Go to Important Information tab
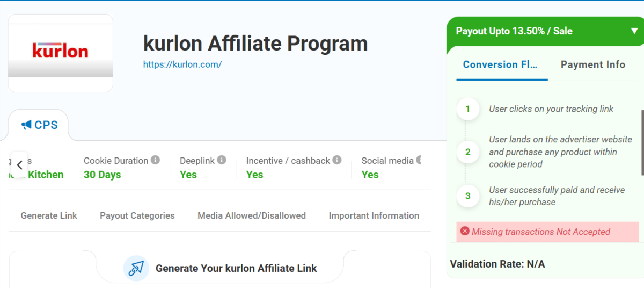 point(374,215)
